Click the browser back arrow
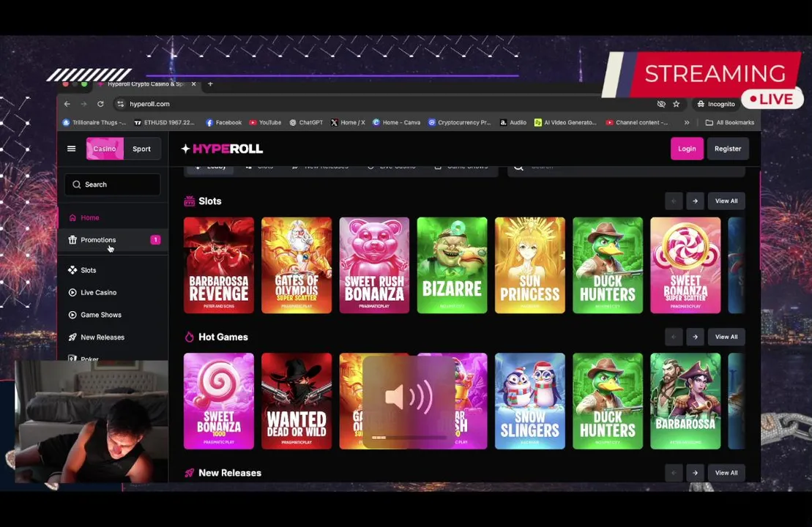This screenshot has width=812, height=527. pyautogui.click(x=67, y=104)
